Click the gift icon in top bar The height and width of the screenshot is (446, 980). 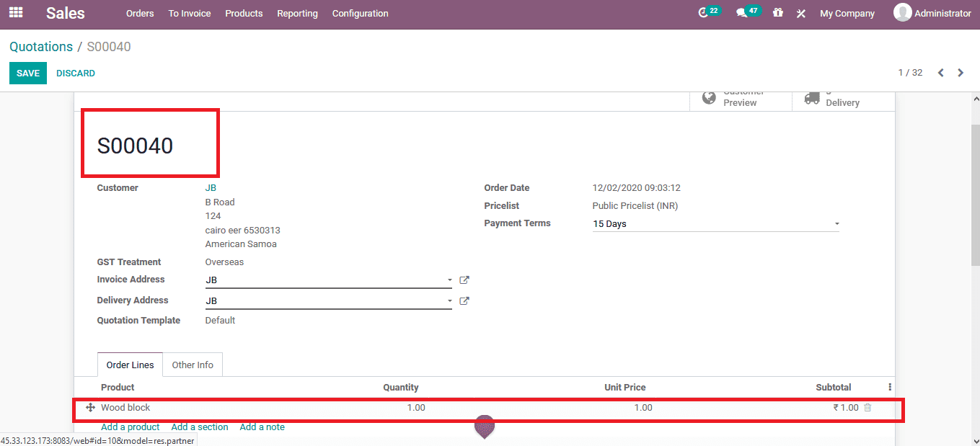[777, 13]
